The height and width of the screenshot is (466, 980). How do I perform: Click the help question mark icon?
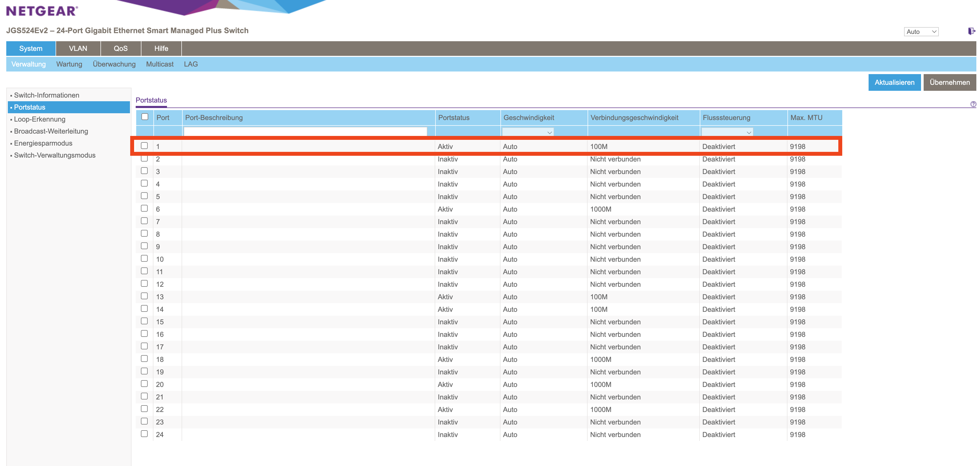[x=973, y=104]
